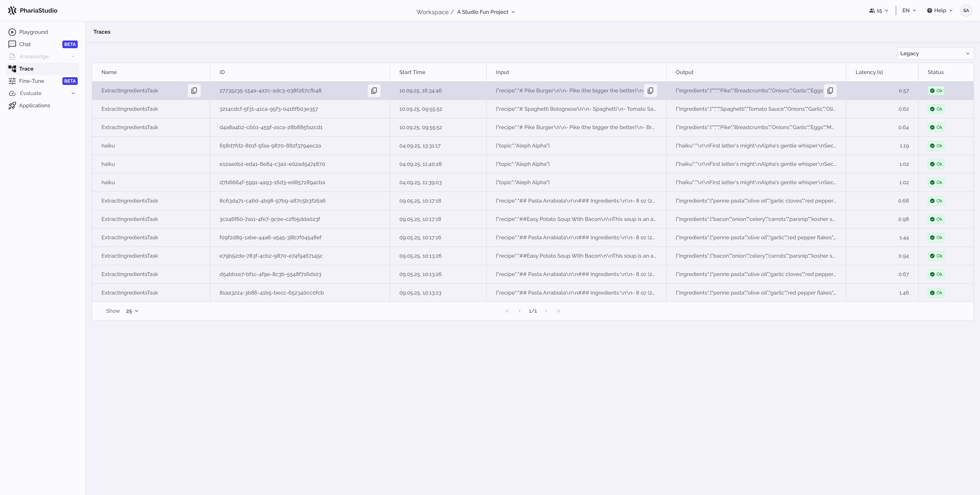Open the Fine-Tune beta section
980x495 pixels.
coord(32,81)
